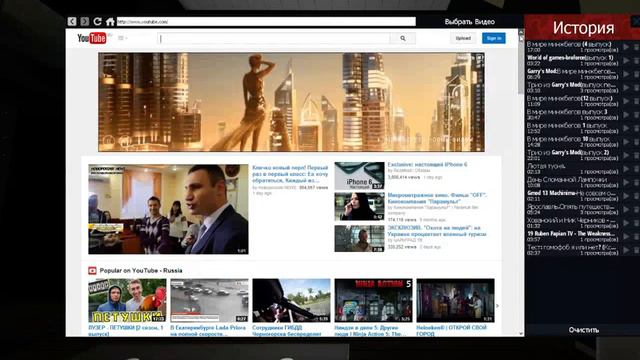Open the large Klitschko featured video thumbnail
The width and height of the screenshot is (640, 360).
[168, 209]
